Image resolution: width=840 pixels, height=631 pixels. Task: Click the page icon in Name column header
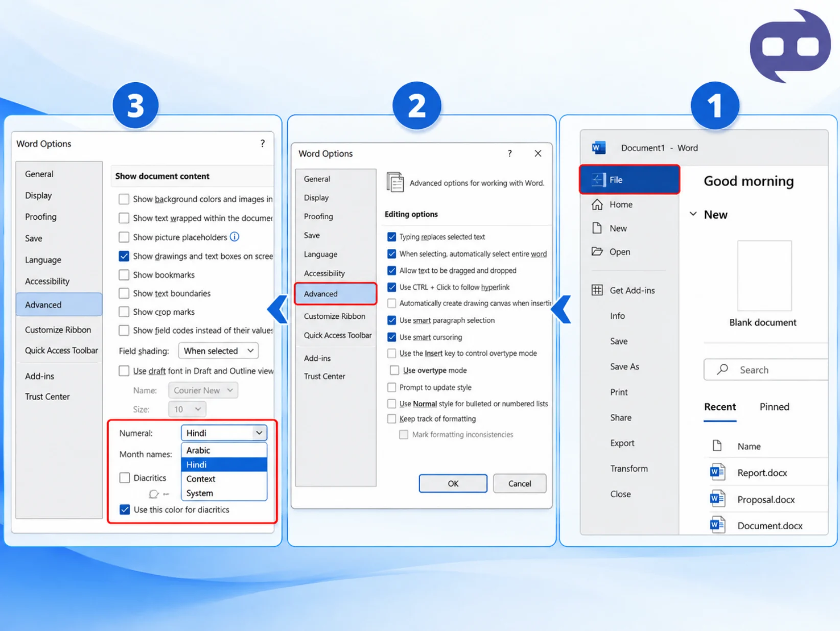(717, 446)
